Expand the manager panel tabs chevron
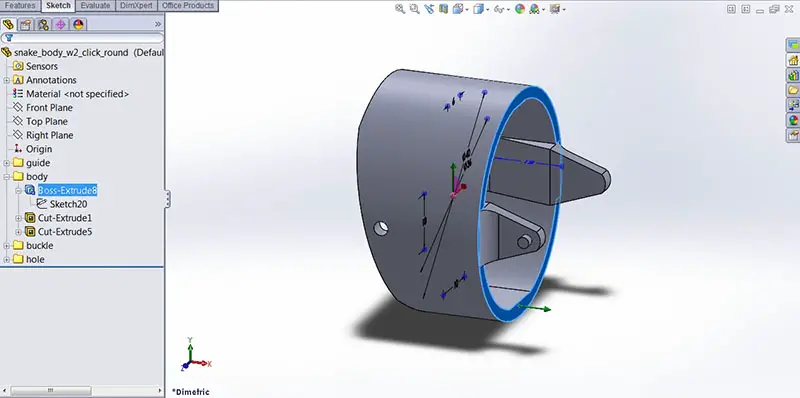The image size is (800, 398). [158, 24]
